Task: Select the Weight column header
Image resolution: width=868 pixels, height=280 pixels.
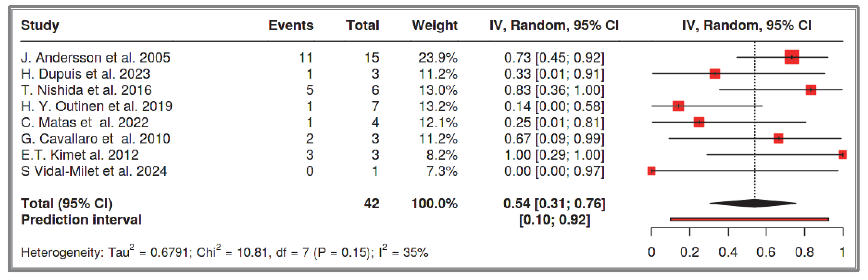Action: coord(435,25)
